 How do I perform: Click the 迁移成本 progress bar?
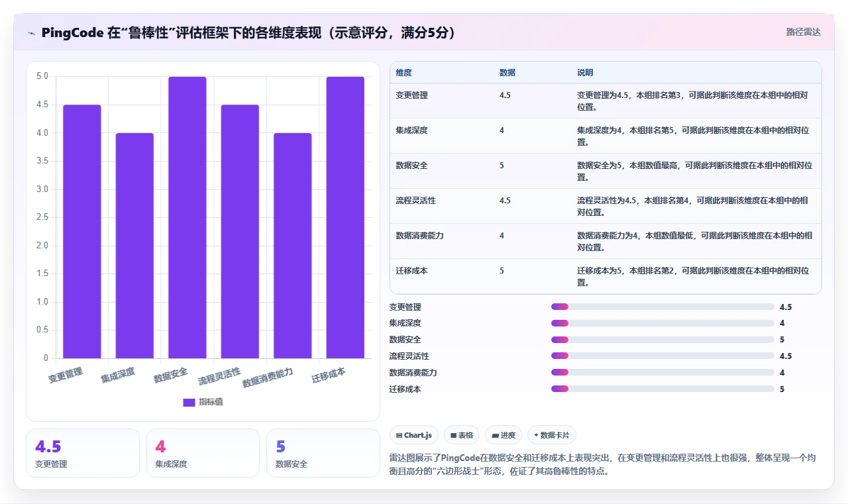click(662, 389)
